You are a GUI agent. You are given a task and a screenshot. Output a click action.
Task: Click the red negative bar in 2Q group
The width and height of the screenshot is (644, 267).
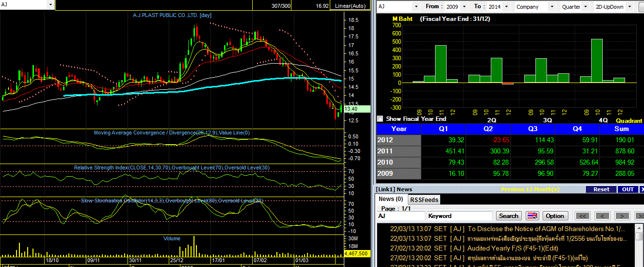pos(507,83)
